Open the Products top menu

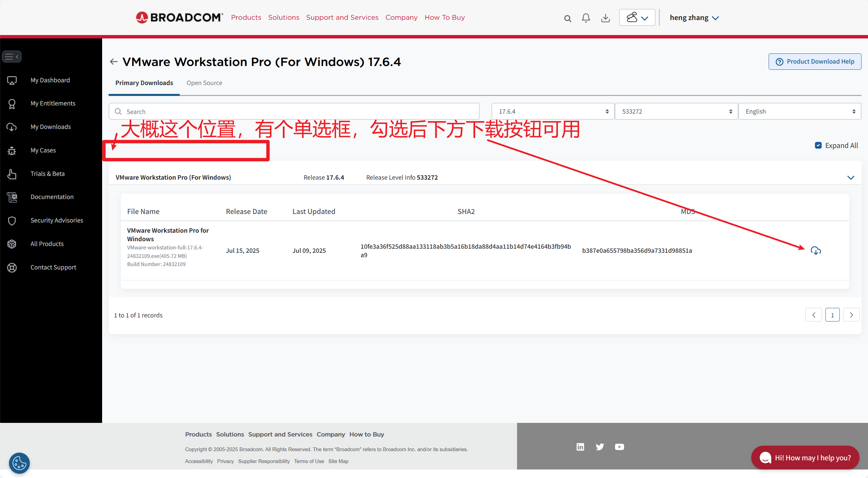[x=246, y=17]
